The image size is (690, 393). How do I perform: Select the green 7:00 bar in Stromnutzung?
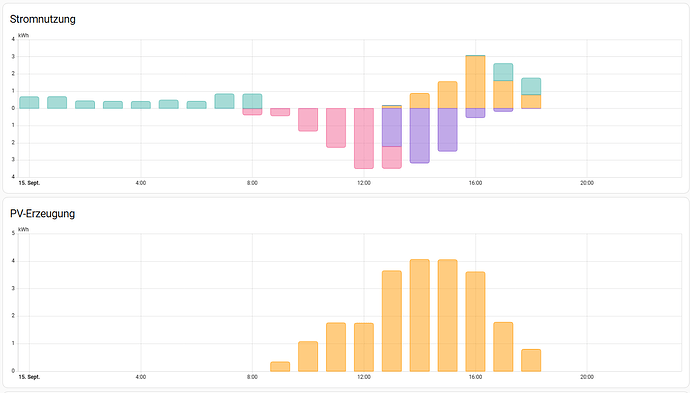(x=224, y=101)
